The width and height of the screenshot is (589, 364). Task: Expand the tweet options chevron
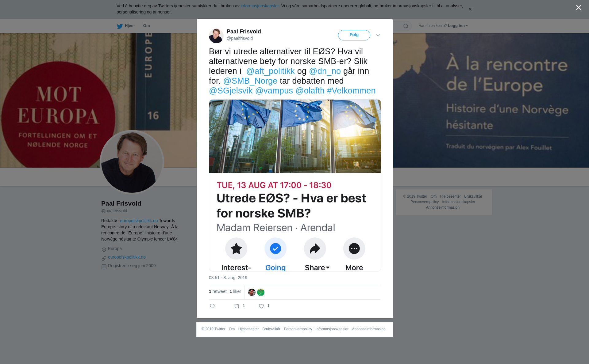click(x=378, y=35)
